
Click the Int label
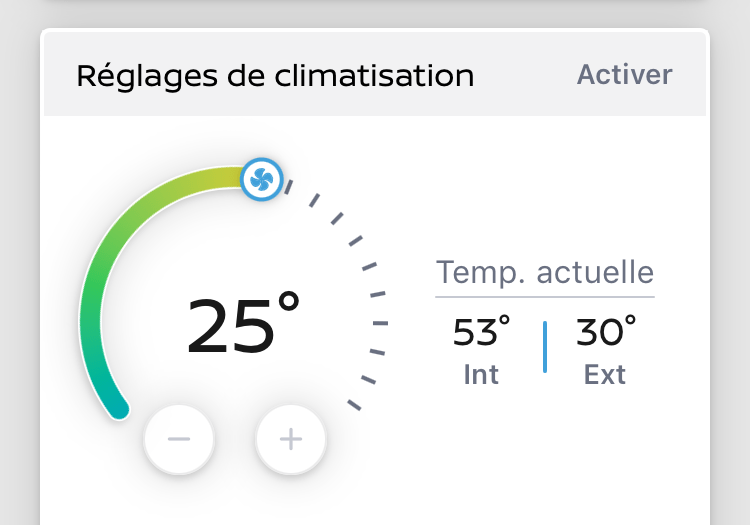[481, 375]
